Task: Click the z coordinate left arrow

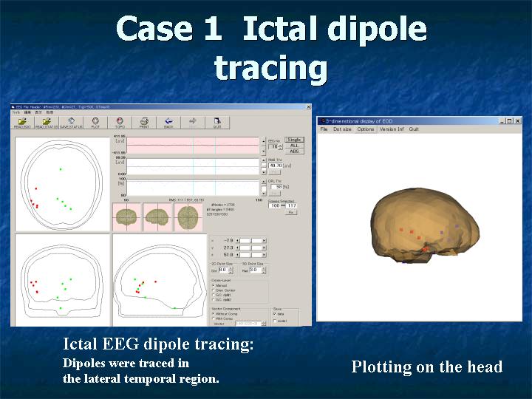Action: click(237, 255)
